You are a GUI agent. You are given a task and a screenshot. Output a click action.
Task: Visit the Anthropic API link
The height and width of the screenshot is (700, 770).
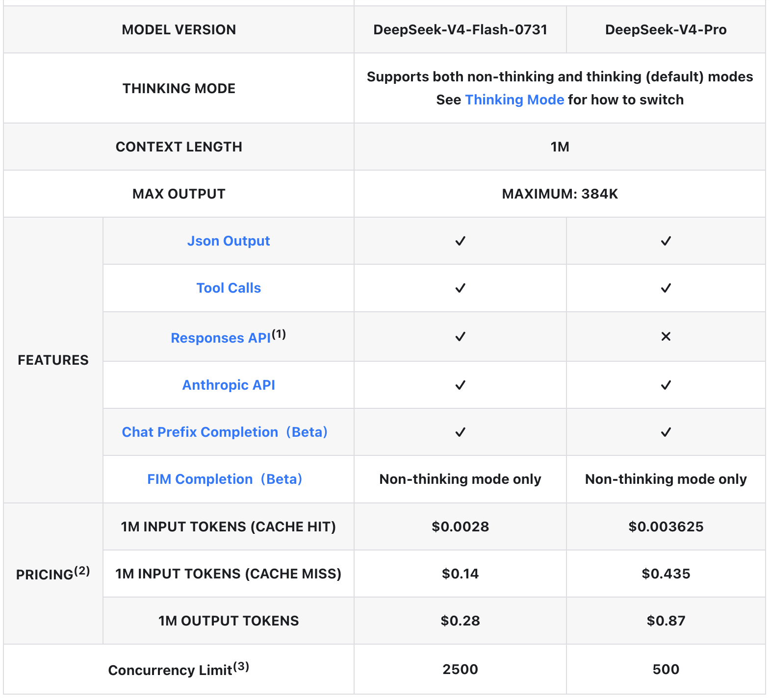pos(229,385)
